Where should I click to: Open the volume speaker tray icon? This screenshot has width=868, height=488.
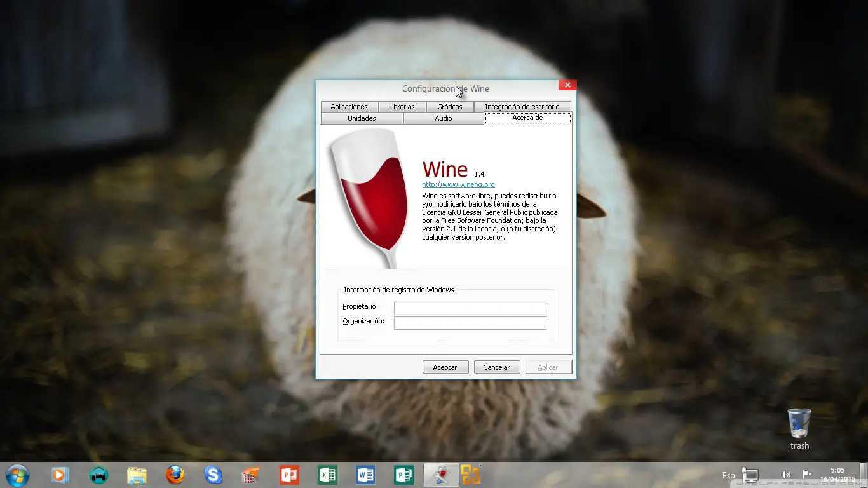[x=786, y=475]
